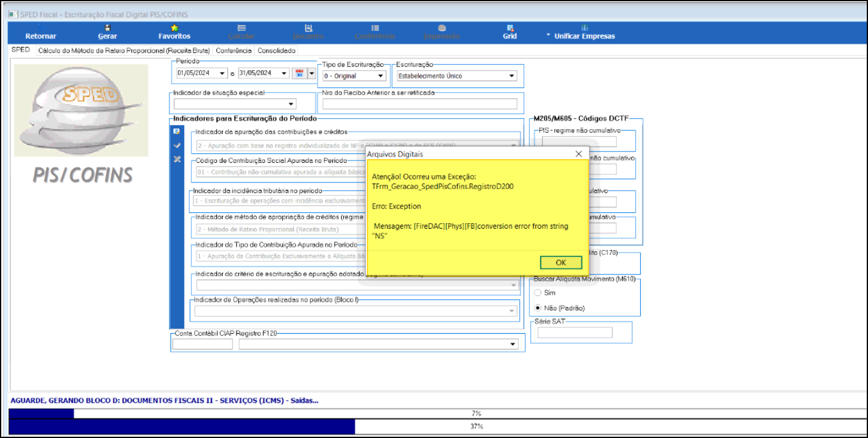Click the X cancel icon in the sidebar
This screenshot has height=438, width=868.
coord(177,159)
